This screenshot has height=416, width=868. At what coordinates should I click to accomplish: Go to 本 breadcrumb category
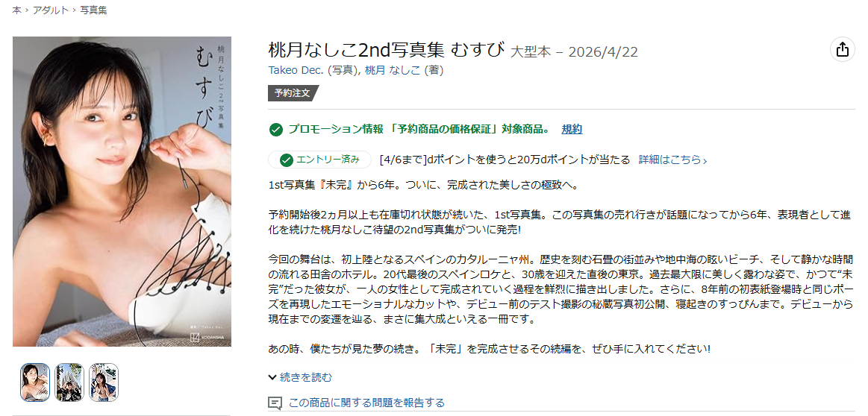[x=16, y=10]
